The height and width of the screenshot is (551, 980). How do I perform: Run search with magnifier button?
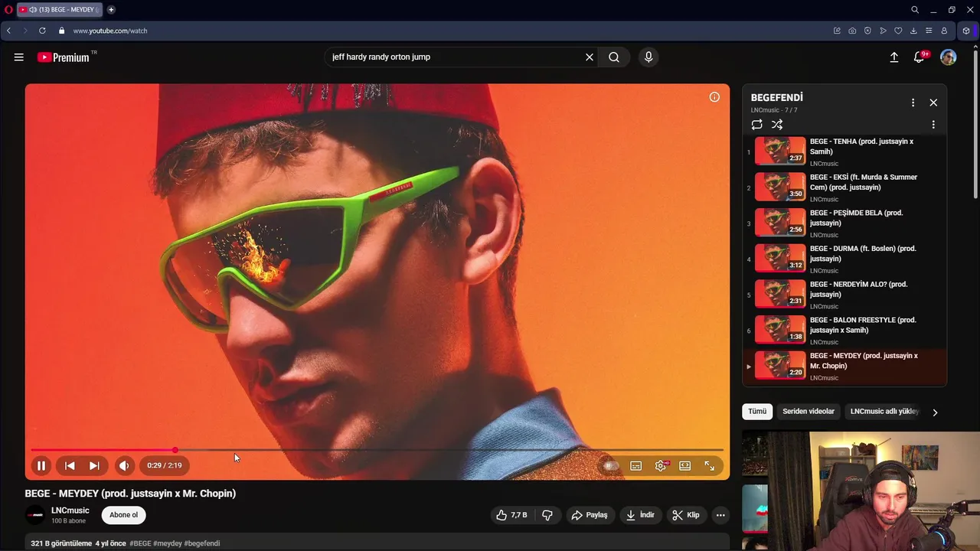click(614, 57)
